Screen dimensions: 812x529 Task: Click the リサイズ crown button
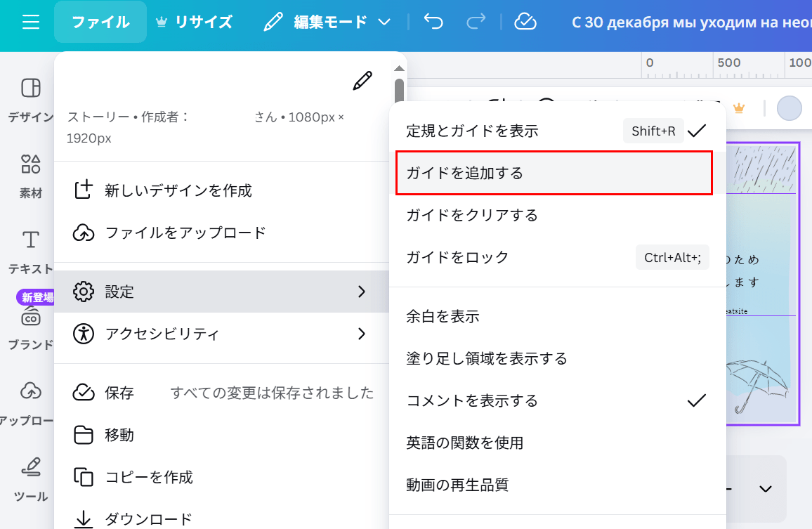coord(194,22)
